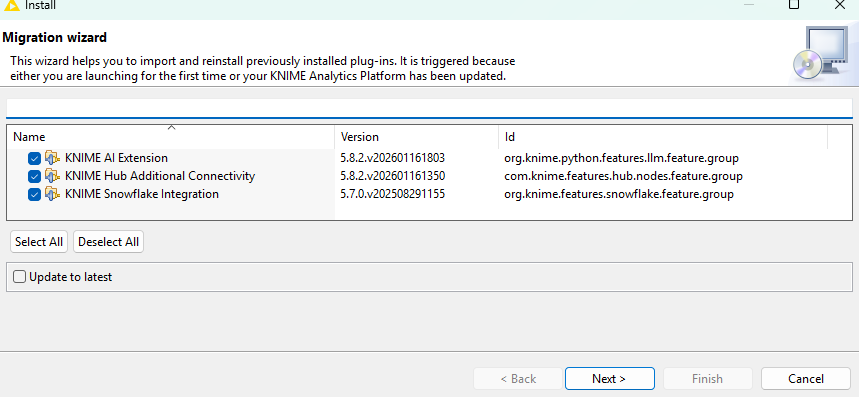859x397 pixels.
Task: Sort the list by the Name column header
Action: (x=171, y=137)
